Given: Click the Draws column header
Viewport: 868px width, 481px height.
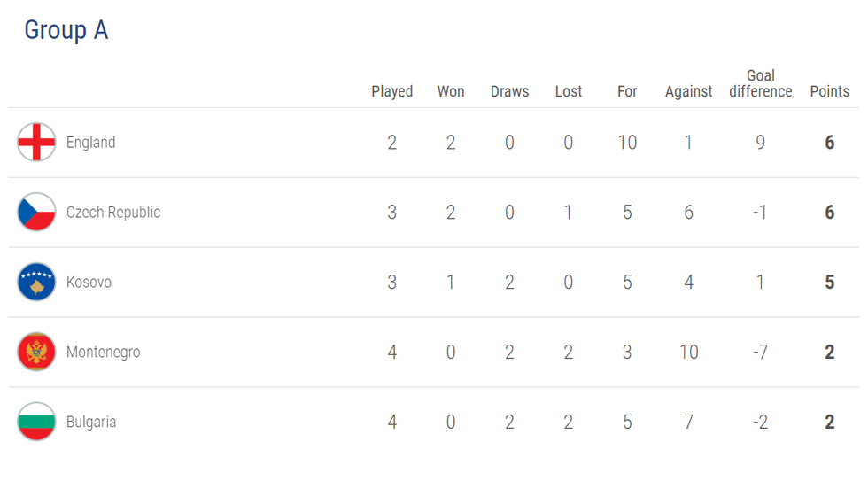Looking at the screenshot, I should (x=509, y=91).
